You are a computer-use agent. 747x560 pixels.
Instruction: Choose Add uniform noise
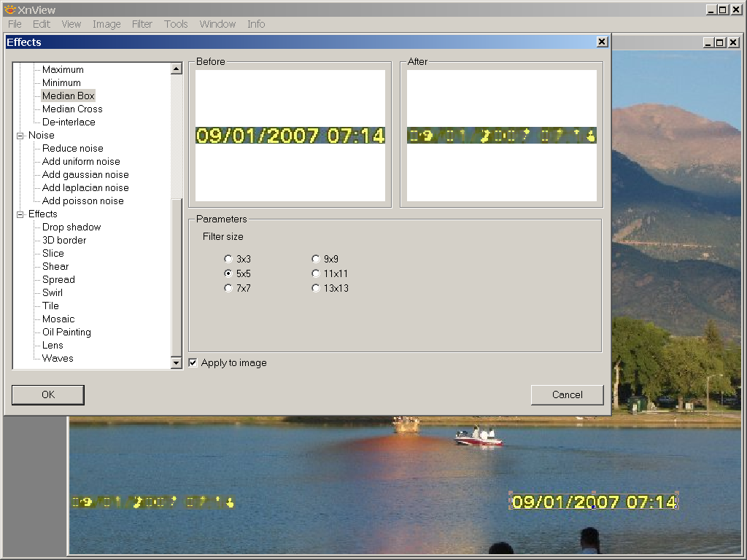[81, 161]
